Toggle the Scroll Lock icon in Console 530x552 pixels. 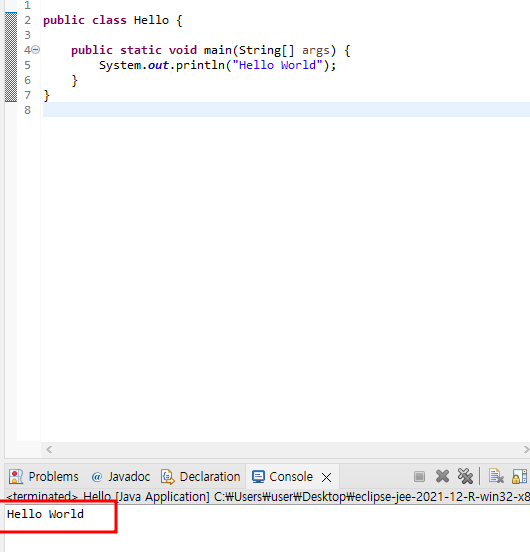(519, 477)
